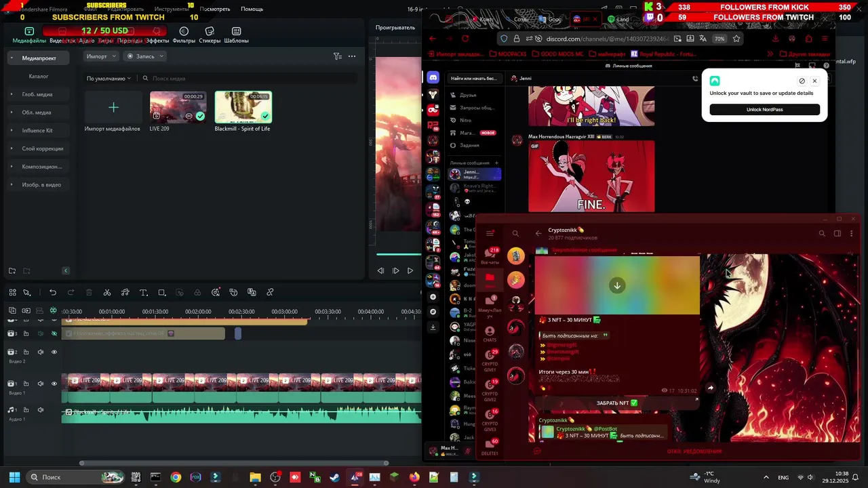
Task: Collapse the media sidebar with arrow button
Action: coord(66,271)
